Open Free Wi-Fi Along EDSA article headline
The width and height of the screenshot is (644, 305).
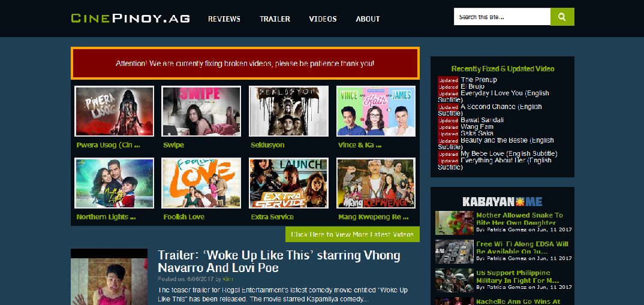coord(522,247)
